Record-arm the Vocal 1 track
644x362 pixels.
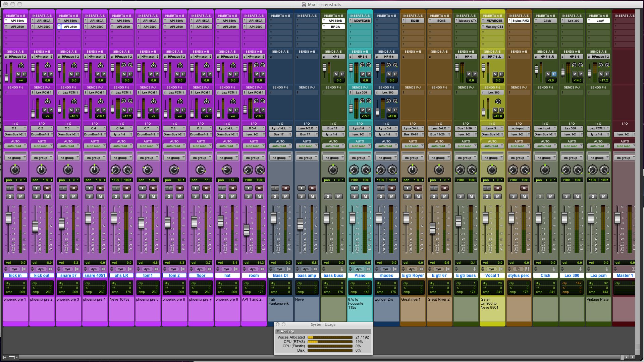point(497,188)
